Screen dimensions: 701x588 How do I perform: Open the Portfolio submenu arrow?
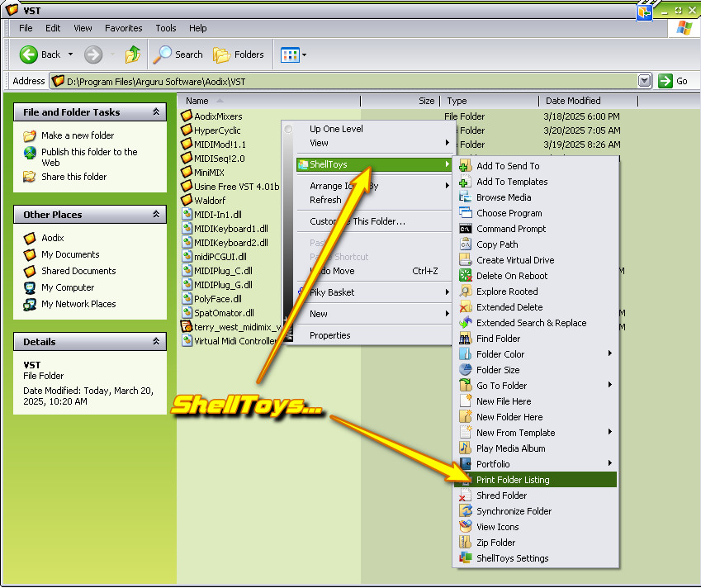tap(610, 463)
